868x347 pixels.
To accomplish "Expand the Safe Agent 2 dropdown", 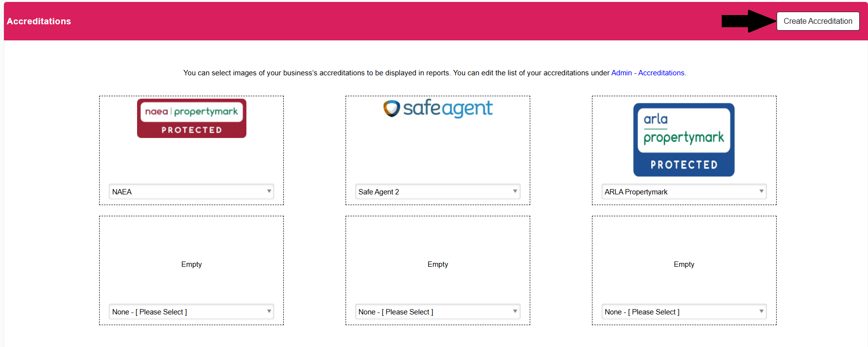I will [x=437, y=191].
